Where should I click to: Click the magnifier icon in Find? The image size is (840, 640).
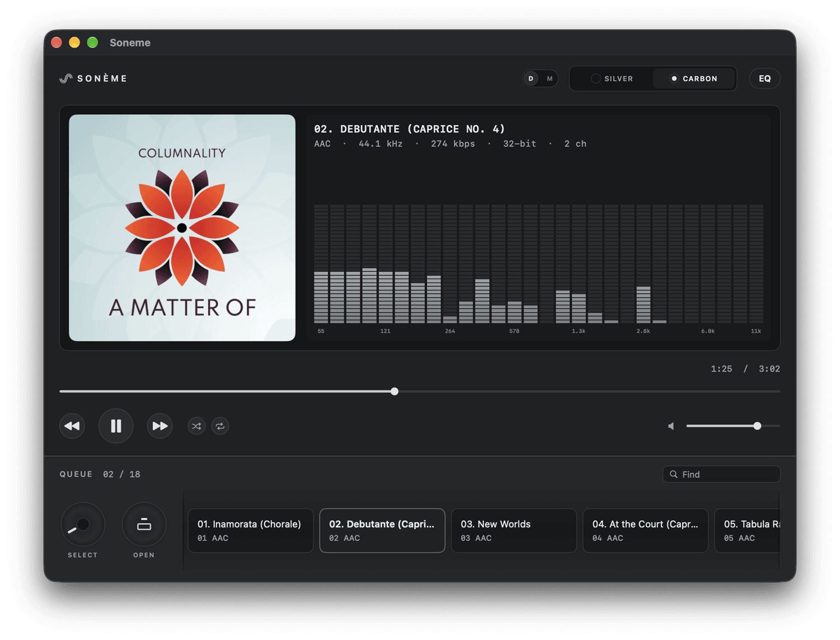point(674,474)
